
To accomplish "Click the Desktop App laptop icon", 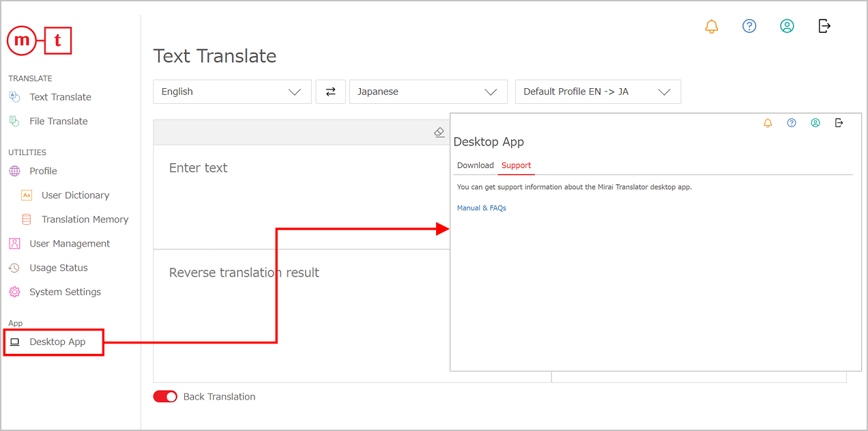I will pos(15,342).
